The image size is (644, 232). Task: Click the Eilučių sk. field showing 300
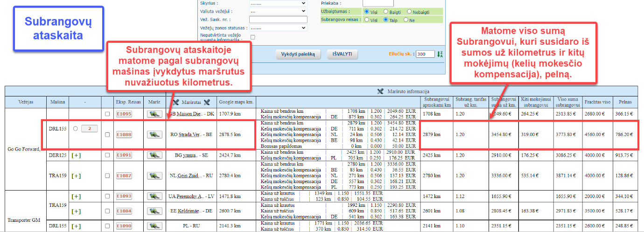pyautogui.click(x=425, y=54)
